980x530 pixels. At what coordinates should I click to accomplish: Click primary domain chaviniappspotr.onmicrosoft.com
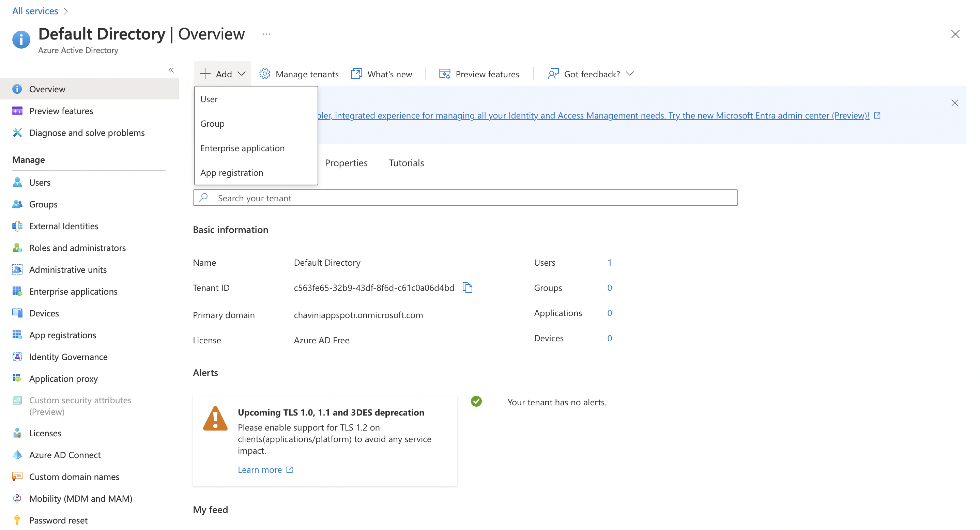click(358, 315)
